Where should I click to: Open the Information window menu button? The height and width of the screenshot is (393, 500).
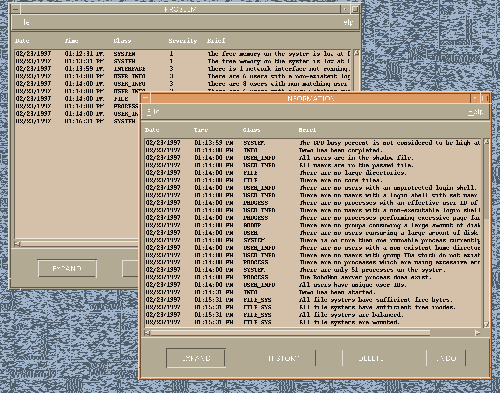145,98
